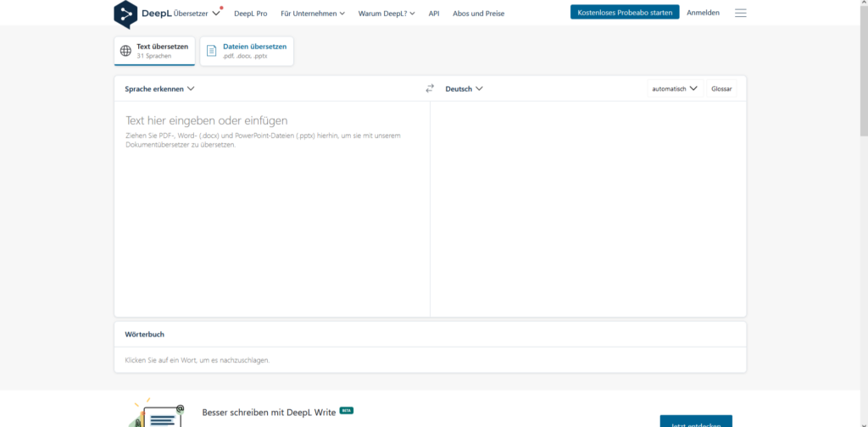Image resolution: width=868 pixels, height=427 pixels.
Task: Open the DeepL Pro menu item
Action: pos(250,14)
